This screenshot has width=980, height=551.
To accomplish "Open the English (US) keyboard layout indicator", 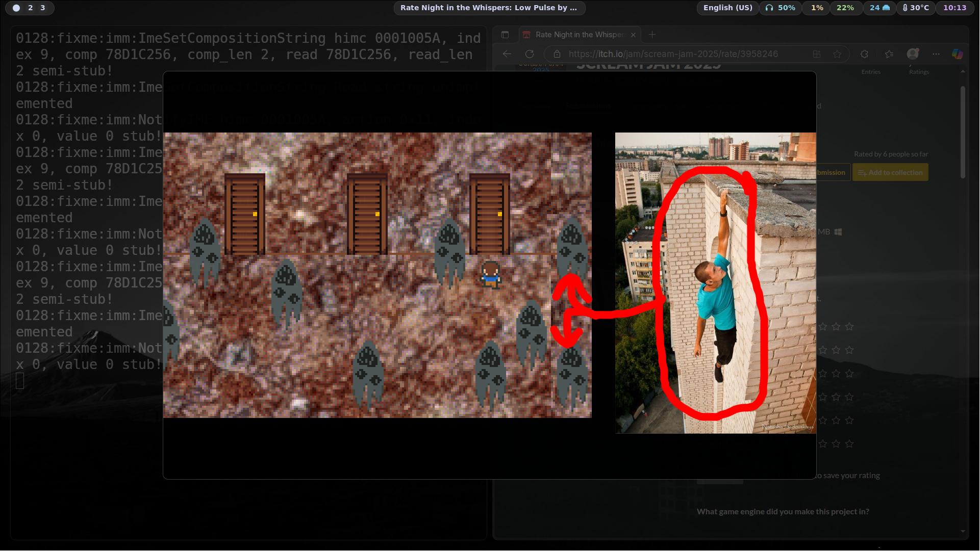I will pyautogui.click(x=727, y=8).
